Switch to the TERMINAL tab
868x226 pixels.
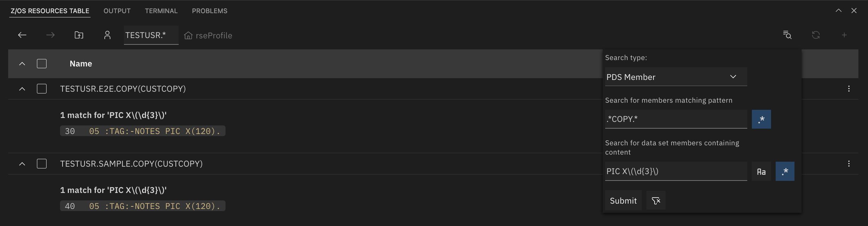coord(161,11)
